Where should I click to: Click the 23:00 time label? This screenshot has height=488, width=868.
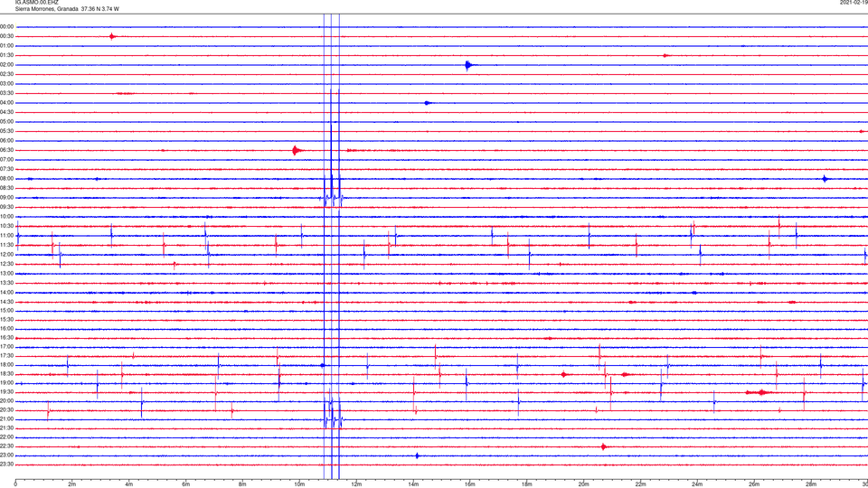click(6, 455)
